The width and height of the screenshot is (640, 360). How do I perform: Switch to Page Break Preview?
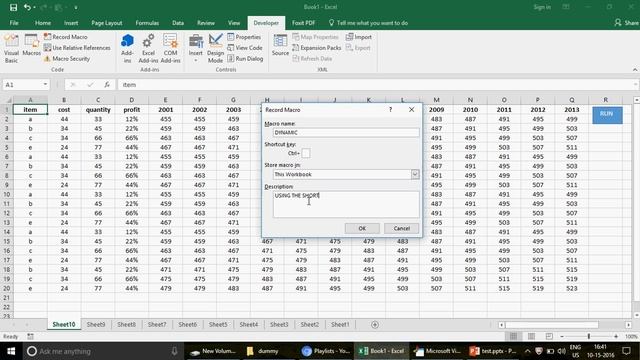point(549,336)
